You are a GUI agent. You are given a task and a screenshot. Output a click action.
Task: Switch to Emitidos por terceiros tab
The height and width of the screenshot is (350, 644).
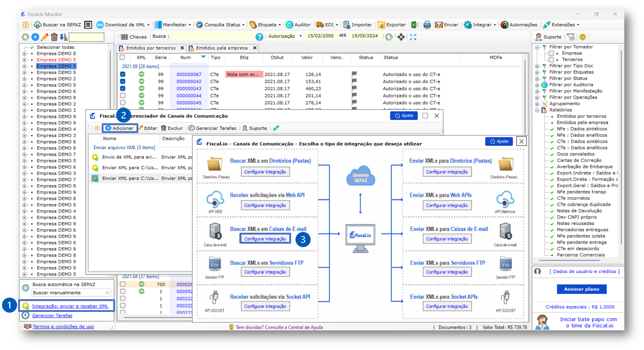click(151, 48)
